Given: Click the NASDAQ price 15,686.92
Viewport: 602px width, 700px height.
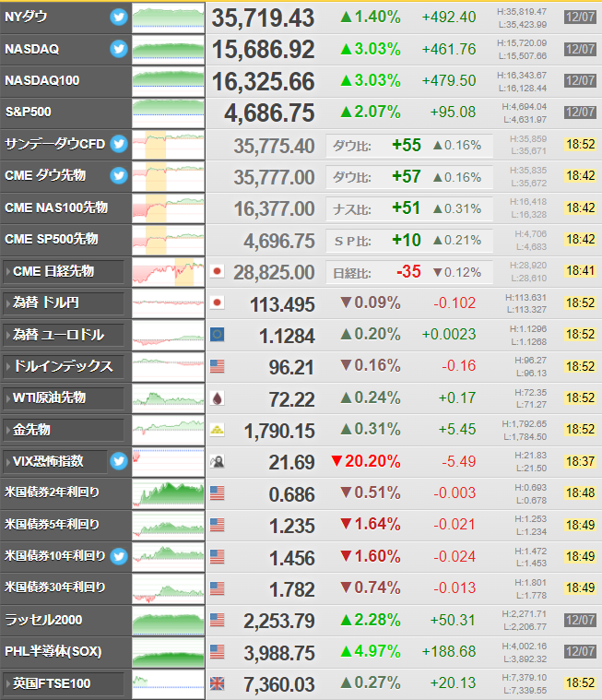Looking at the screenshot, I should 263,50.
